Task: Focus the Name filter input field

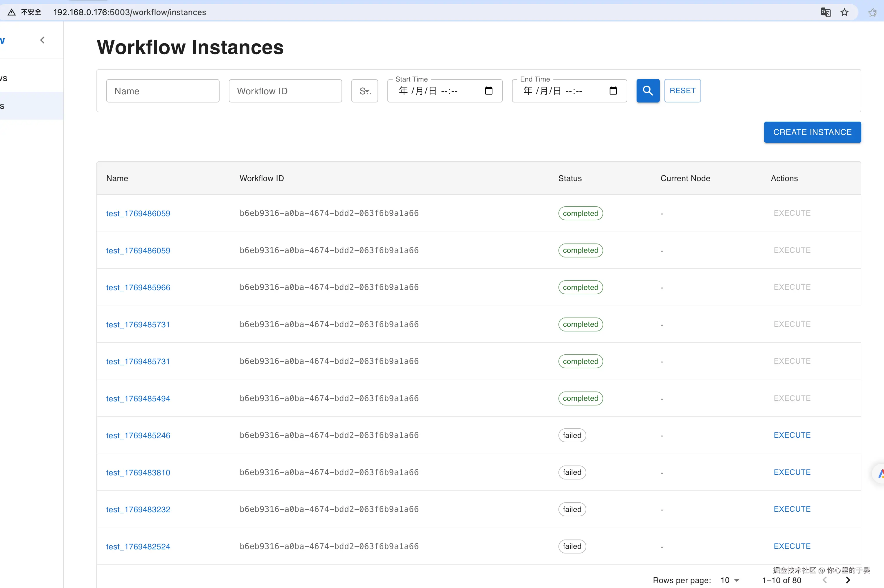Action: click(x=162, y=91)
